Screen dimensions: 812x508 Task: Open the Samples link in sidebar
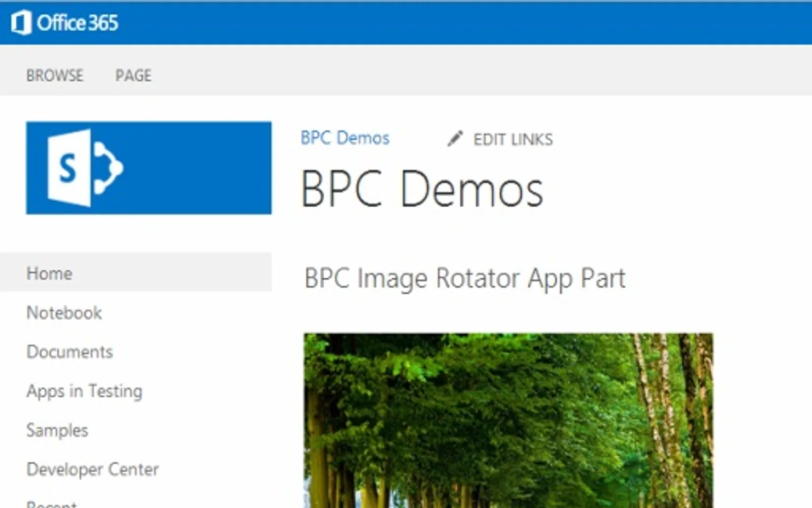[57, 430]
